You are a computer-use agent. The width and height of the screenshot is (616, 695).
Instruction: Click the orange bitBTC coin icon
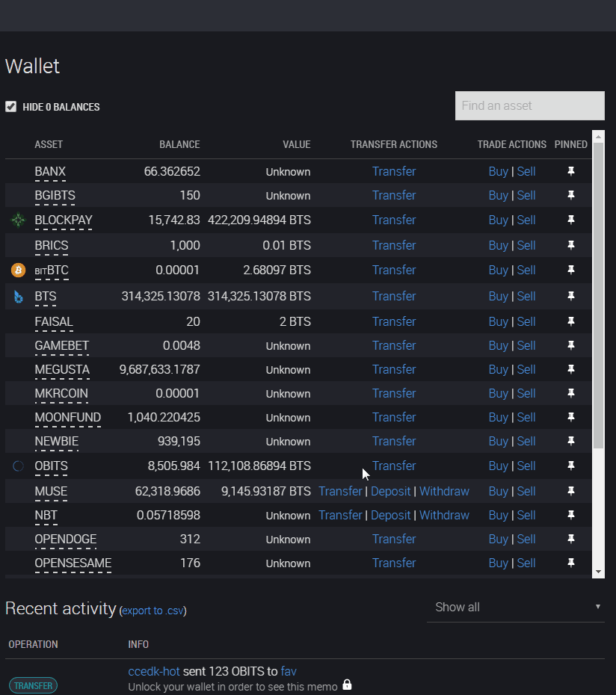(18, 270)
